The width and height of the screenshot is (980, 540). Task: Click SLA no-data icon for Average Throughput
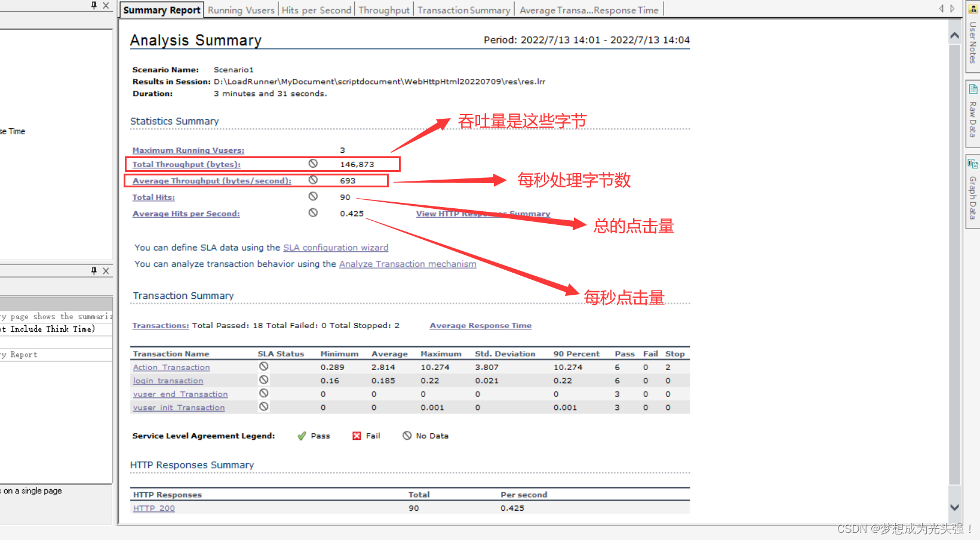[313, 180]
